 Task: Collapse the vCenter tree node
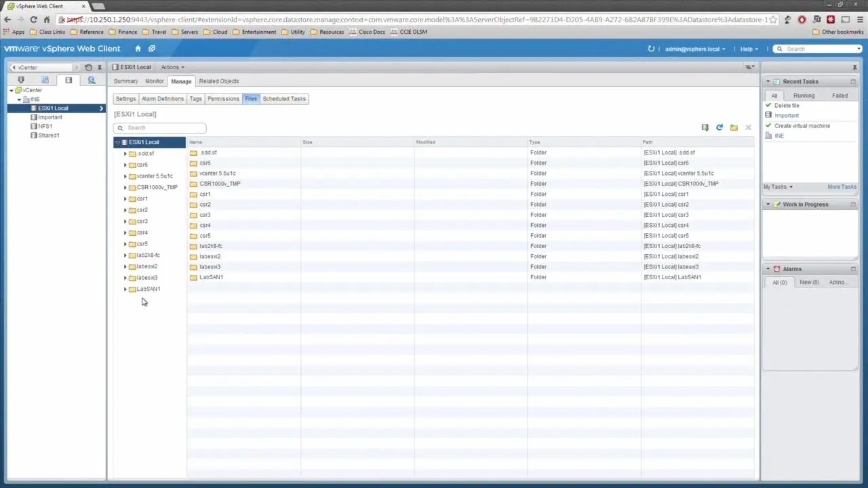12,90
